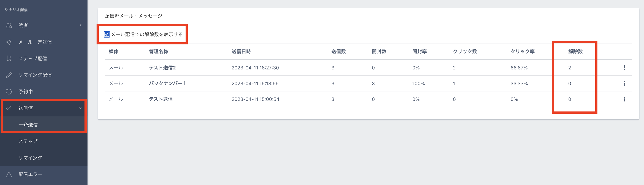Screen dimensions: 644x185
Task: Uncheck メール配信での解除数を表示する checkbox
Action: pyautogui.click(x=107, y=34)
